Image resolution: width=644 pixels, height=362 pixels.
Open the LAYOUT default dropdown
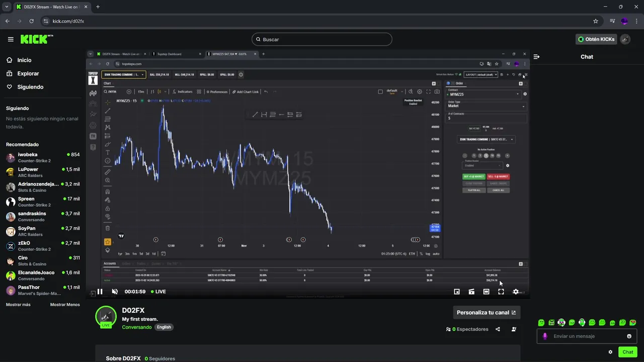481,74
